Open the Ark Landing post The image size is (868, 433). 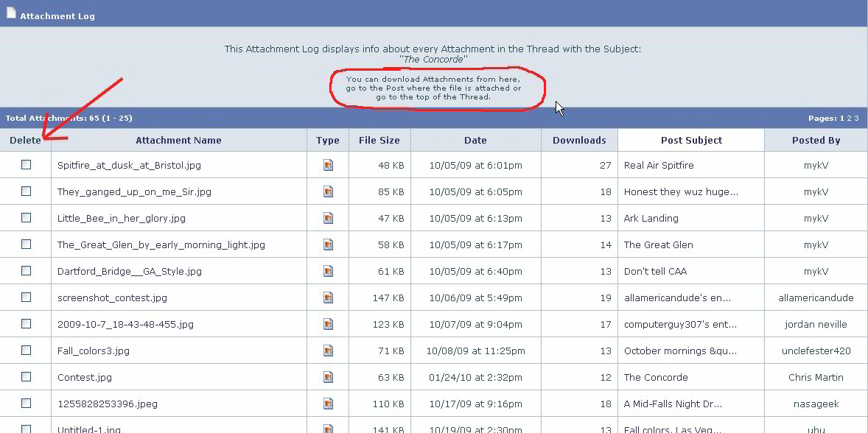pos(651,219)
